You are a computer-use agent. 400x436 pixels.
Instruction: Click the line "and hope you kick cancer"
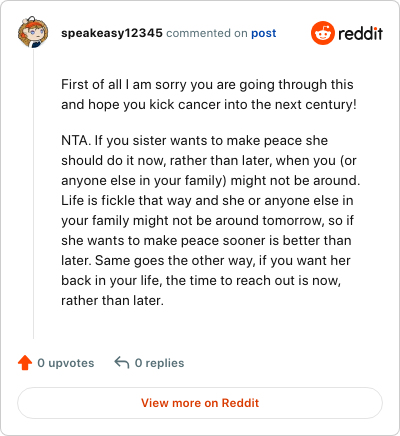[209, 104]
